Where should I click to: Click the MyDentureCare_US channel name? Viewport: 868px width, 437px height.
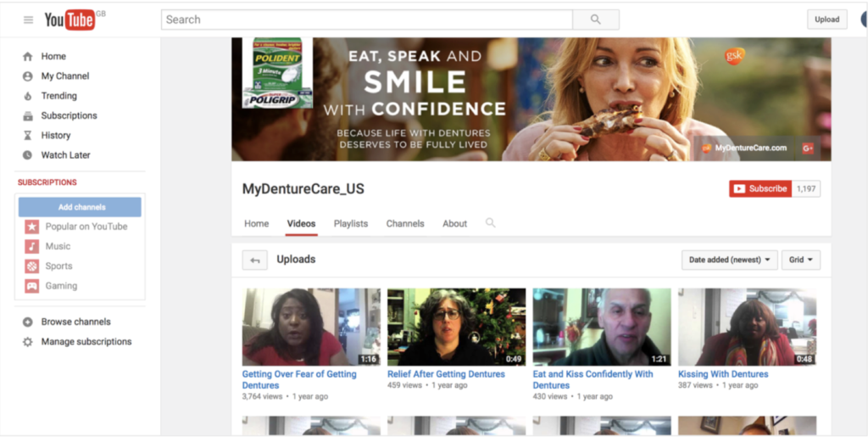tap(303, 189)
